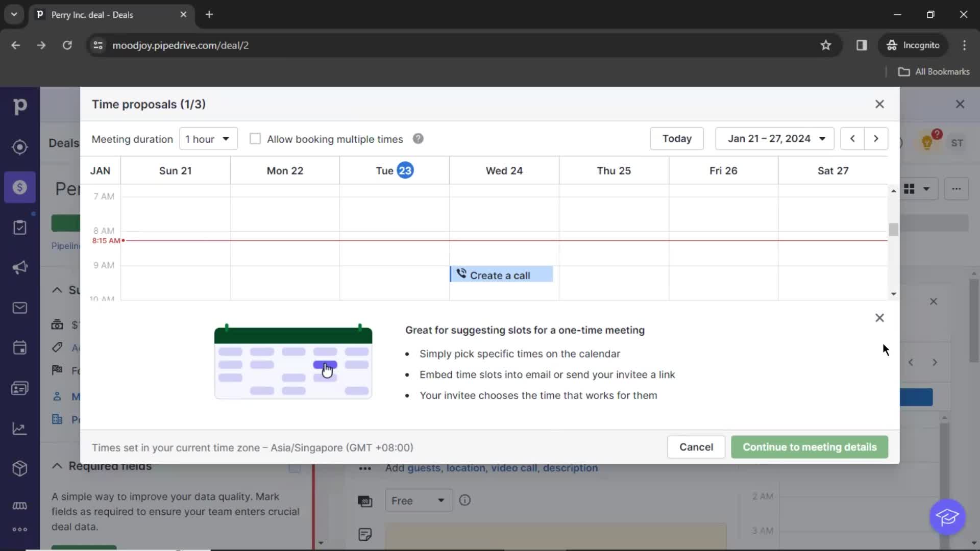The height and width of the screenshot is (551, 980).
Task: Enable the Required fields section toggle
Action: click(294, 466)
